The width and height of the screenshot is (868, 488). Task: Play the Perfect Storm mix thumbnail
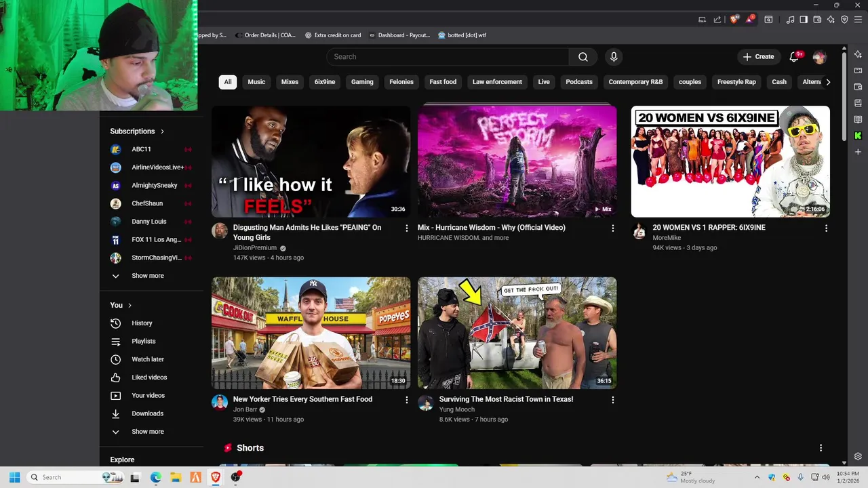517,161
